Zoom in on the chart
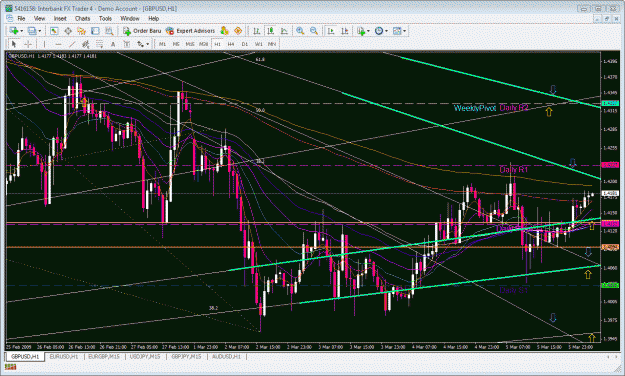 [x=300, y=31]
